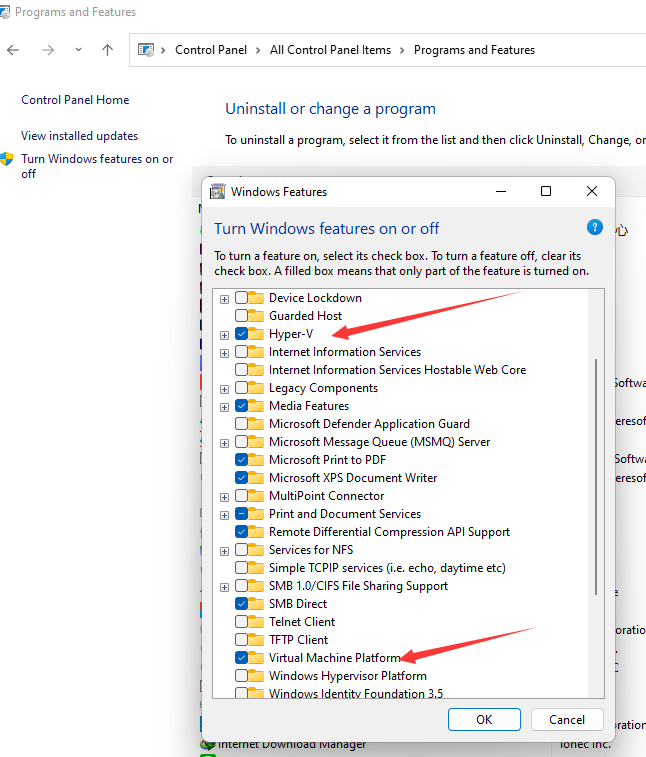Image resolution: width=646 pixels, height=757 pixels.
Task: Toggle the SMB Direct checkbox
Action: [x=241, y=603]
